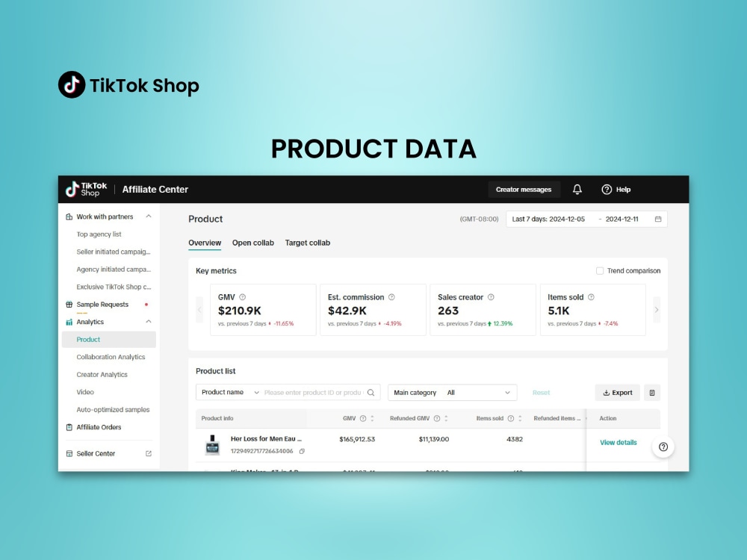
Task: Sort by Refunded GMV column arrows
Action: pos(446,419)
